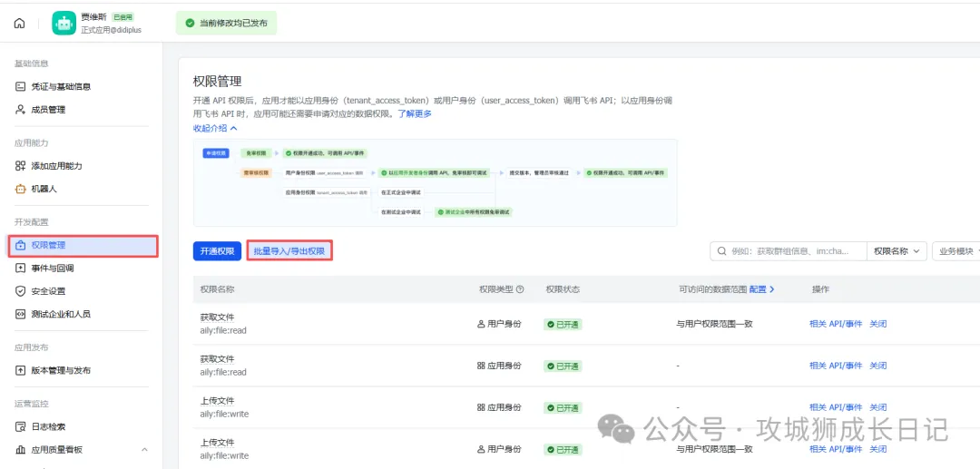Viewport: 980px width, 469px height.
Task: Click 了解更多 link in description
Action: tap(415, 113)
